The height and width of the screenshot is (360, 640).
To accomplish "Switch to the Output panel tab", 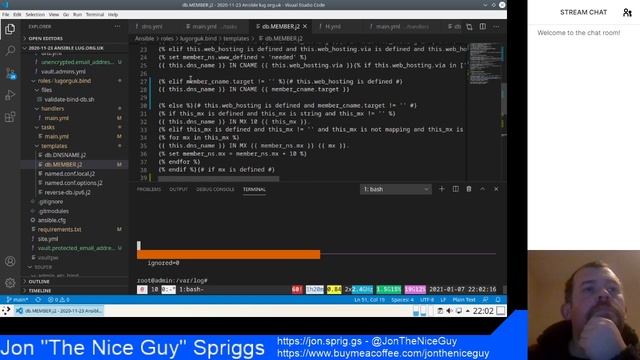I will tap(178, 189).
